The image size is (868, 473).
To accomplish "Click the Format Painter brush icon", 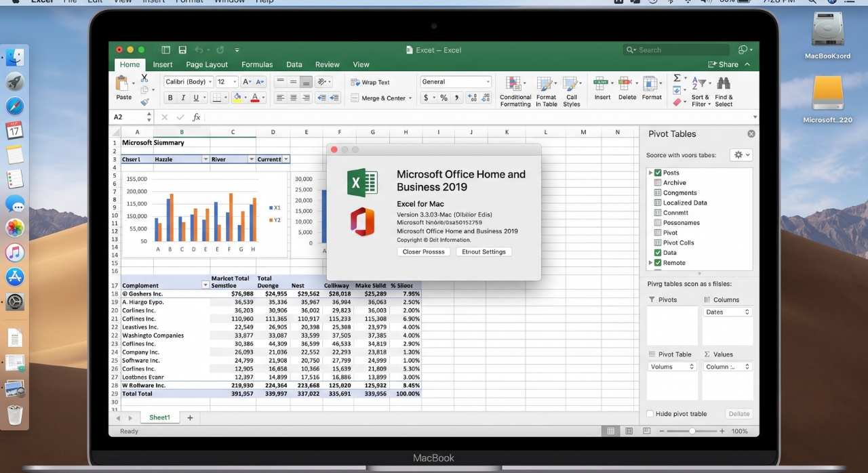I will click(144, 102).
